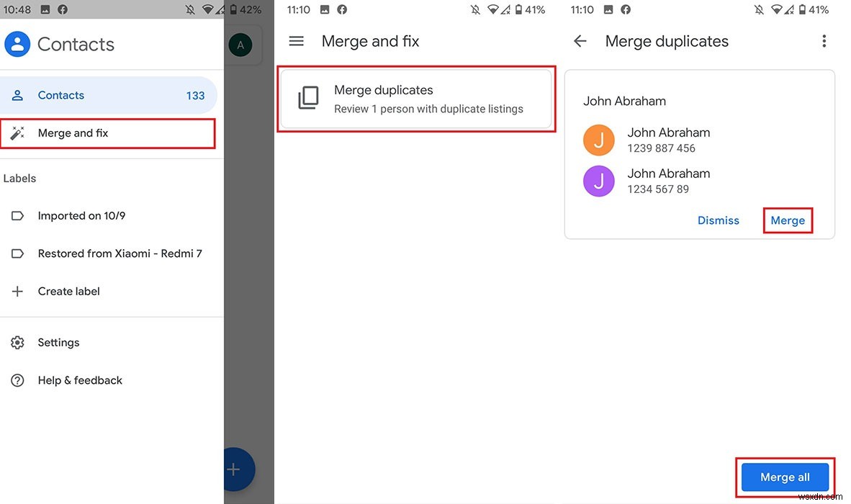Click the label icon beside Imported on 10/9
Viewport: 851px width, 504px height.
coord(17,215)
